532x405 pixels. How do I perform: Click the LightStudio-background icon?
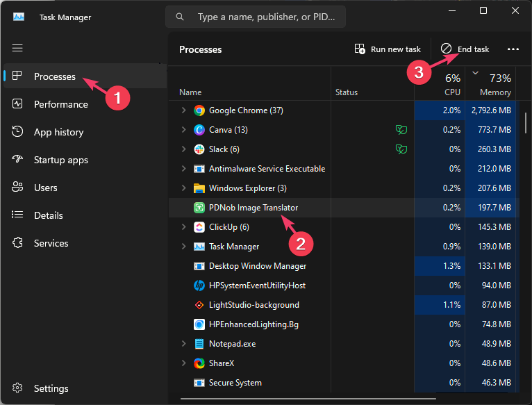(199, 305)
